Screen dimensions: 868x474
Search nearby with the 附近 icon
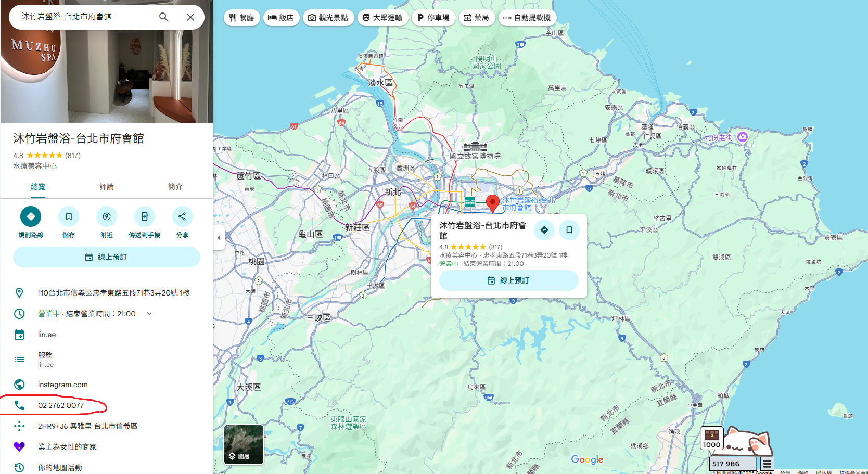[107, 216]
